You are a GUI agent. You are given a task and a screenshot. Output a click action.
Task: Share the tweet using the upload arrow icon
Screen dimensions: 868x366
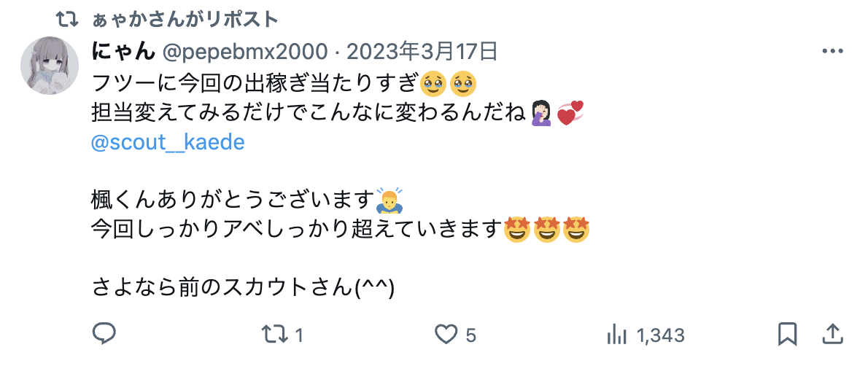(832, 335)
